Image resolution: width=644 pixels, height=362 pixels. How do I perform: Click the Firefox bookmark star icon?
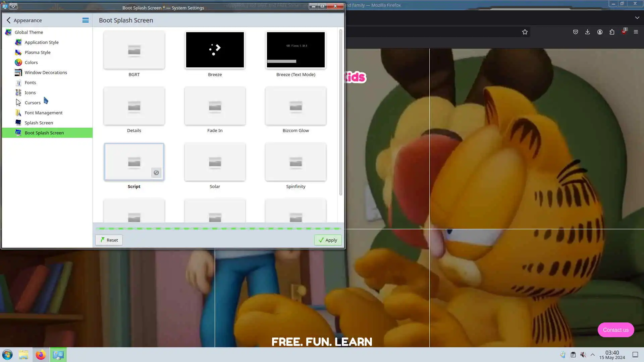pos(525,32)
